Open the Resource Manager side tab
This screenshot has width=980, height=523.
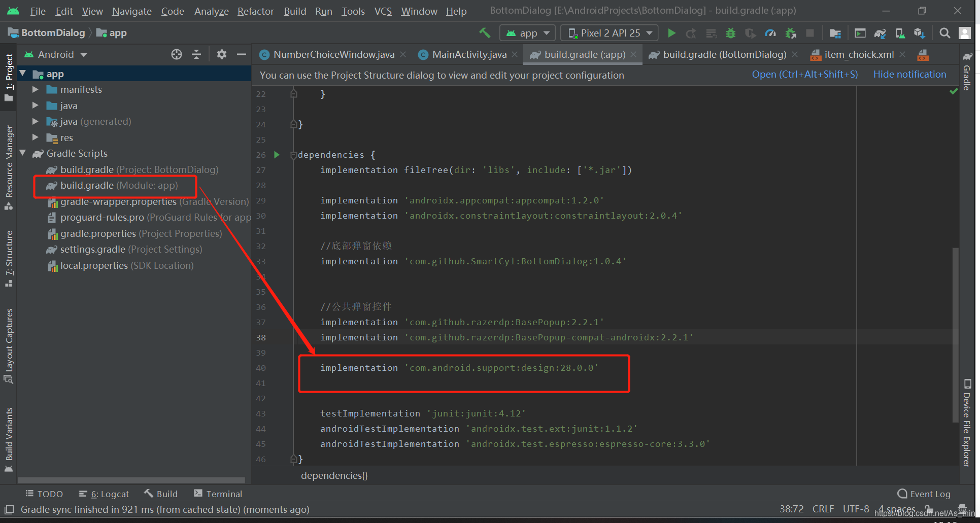9,167
